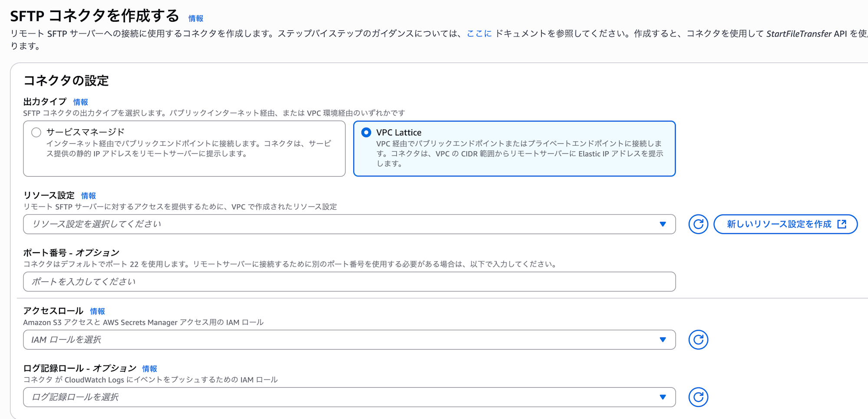Select the VPC Lattice radio option

pos(366,132)
